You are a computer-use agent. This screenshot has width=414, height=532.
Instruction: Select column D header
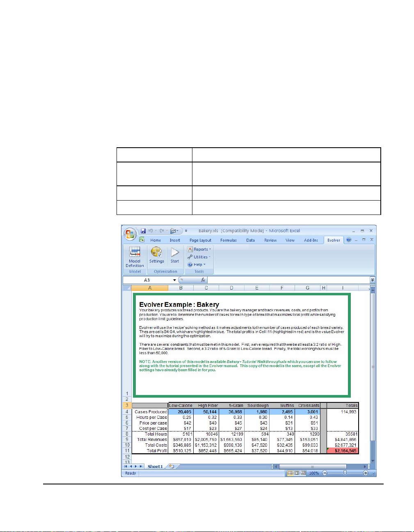231,288
